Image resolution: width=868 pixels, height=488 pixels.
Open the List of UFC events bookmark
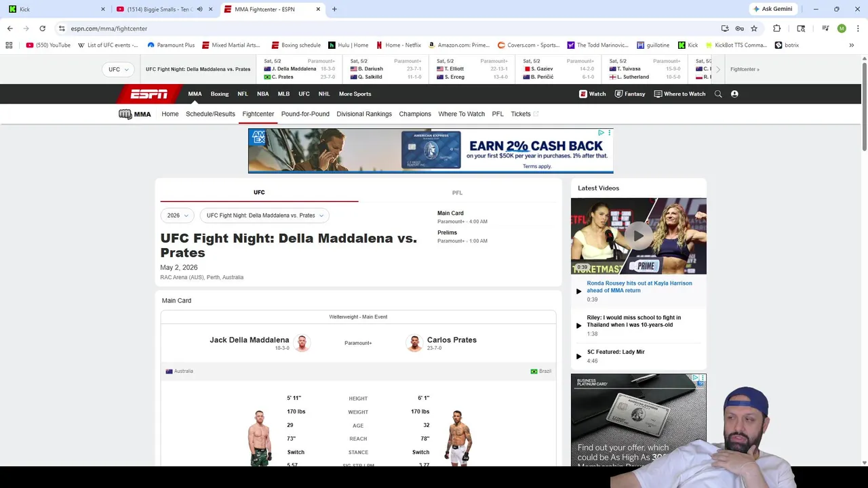108,45
